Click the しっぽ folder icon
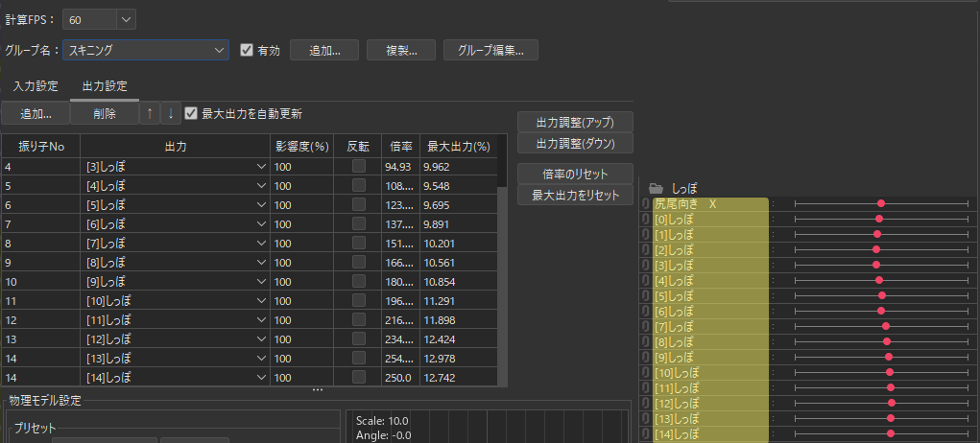Viewport: 980px width, 443px height. [x=656, y=188]
